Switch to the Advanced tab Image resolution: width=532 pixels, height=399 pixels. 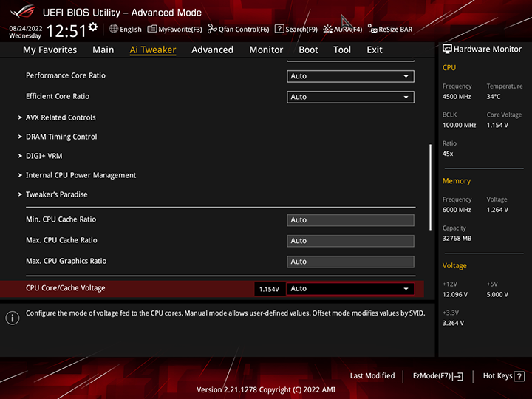click(212, 50)
